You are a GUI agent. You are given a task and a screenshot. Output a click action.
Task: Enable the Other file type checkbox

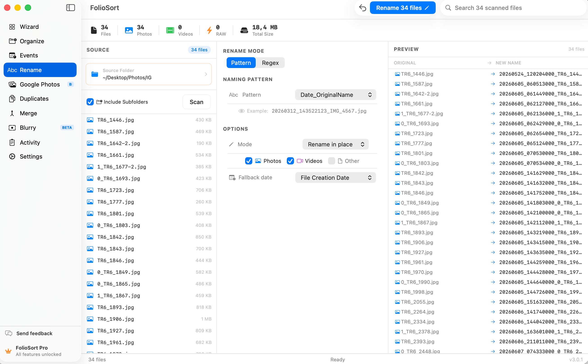click(x=332, y=161)
